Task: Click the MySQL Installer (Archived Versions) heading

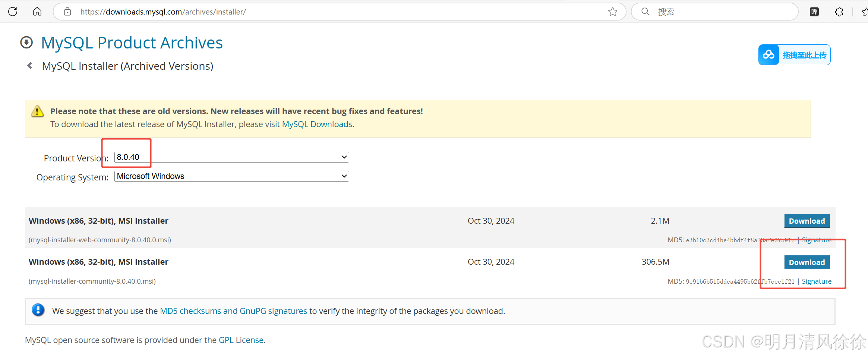Action: click(127, 66)
